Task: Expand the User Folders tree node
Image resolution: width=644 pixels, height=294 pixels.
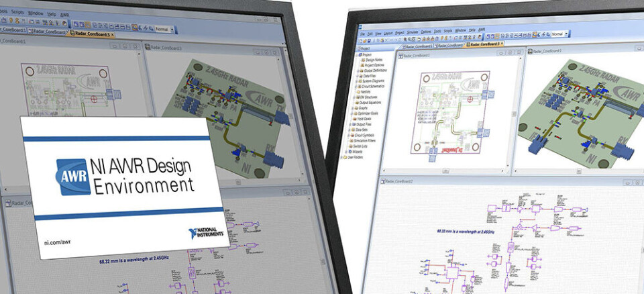Action: pyautogui.click(x=343, y=157)
